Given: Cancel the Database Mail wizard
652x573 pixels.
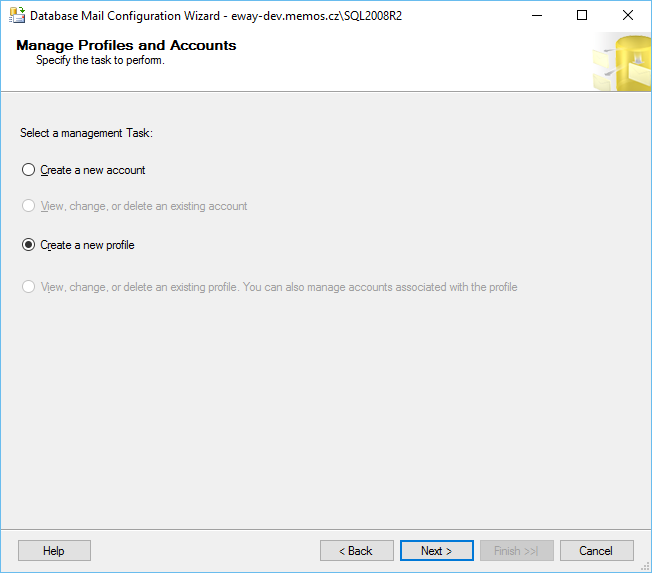Looking at the screenshot, I should pyautogui.click(x=597, y=551).
